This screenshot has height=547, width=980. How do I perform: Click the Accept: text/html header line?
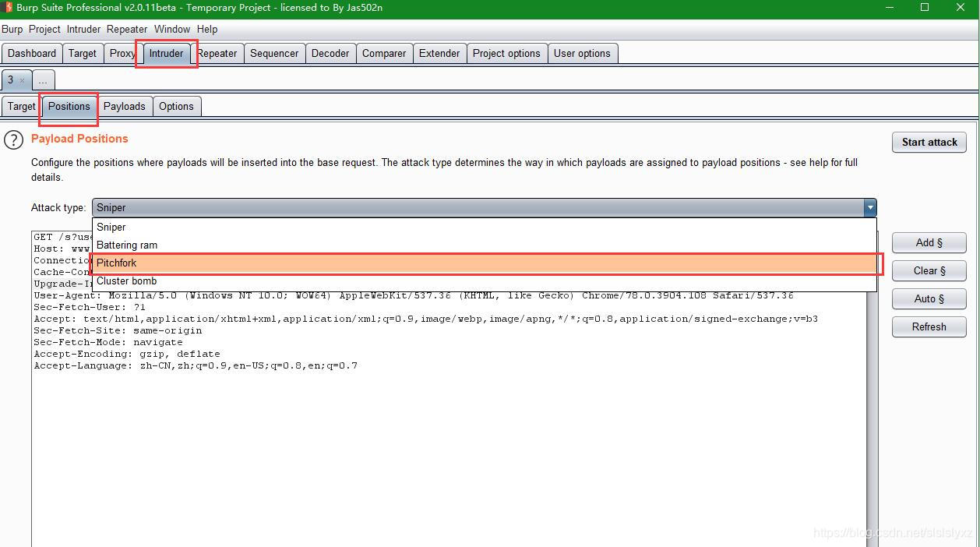425,319
